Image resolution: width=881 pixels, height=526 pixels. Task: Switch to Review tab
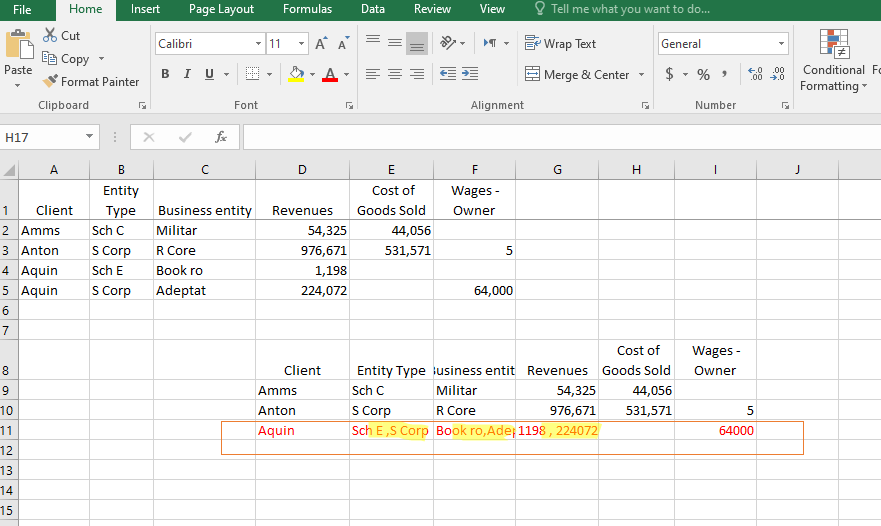tap(432, 9)
